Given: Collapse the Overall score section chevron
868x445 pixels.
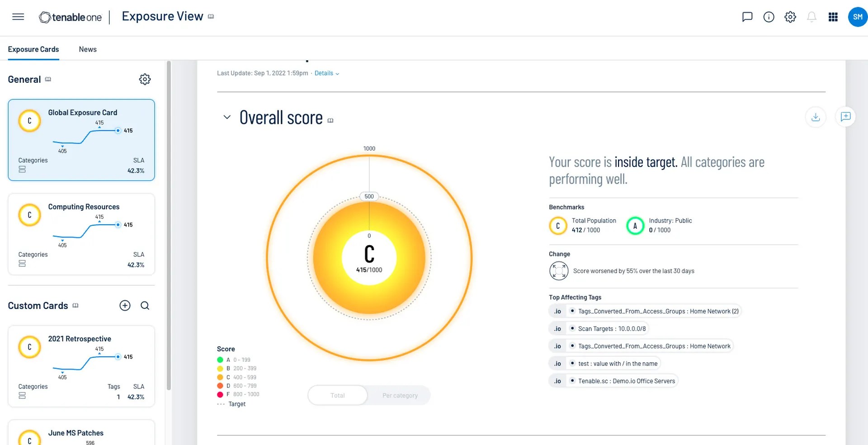Looking at the screenshot, I should (226, 117).
